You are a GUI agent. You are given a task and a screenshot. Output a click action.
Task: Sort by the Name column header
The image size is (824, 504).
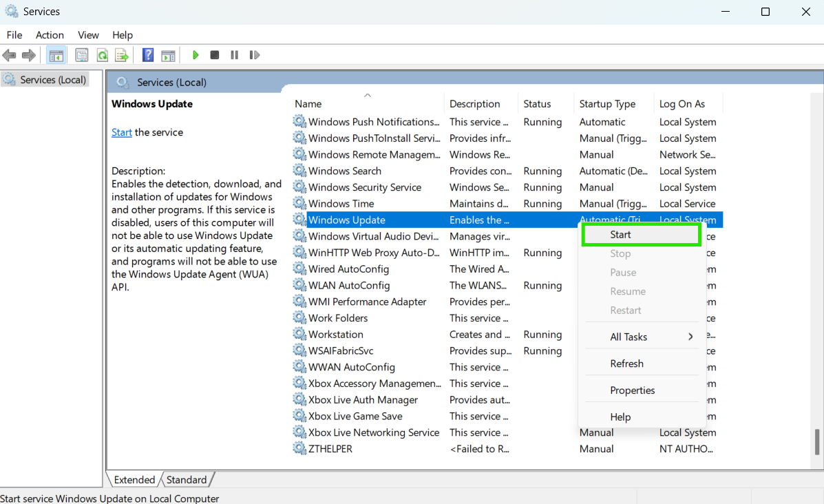tap(367, 103)
